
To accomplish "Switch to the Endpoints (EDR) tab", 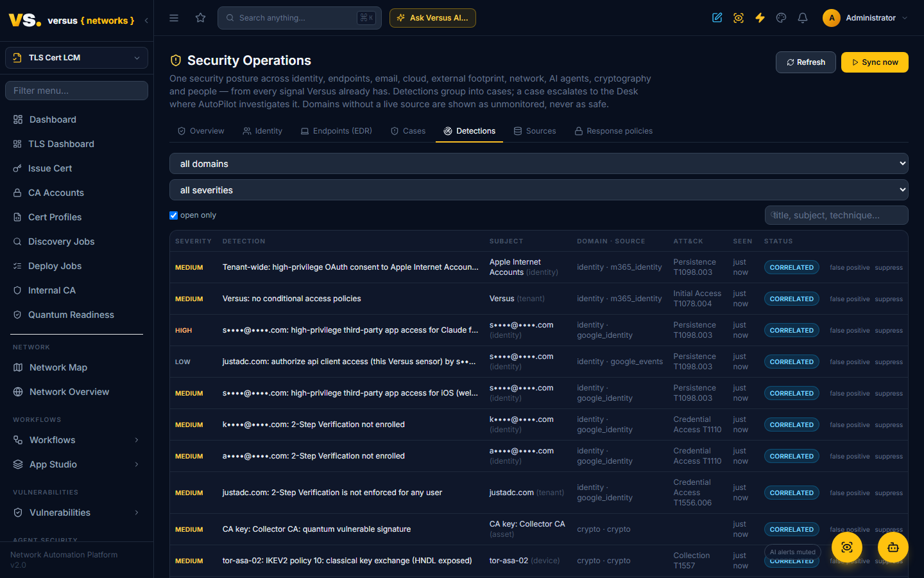I will 336,131.
